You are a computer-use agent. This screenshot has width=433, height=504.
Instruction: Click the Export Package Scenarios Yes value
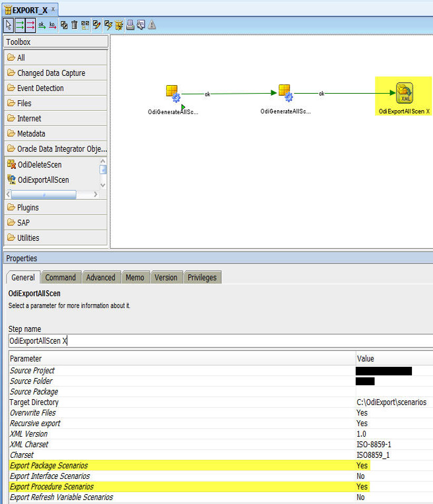(362, 466)
